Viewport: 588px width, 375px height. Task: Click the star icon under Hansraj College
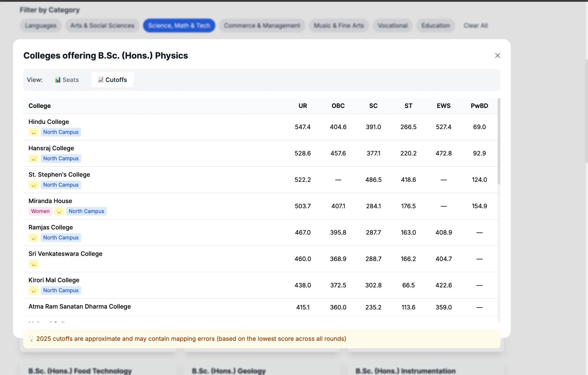pyautogui.click(x=34, y=159)
